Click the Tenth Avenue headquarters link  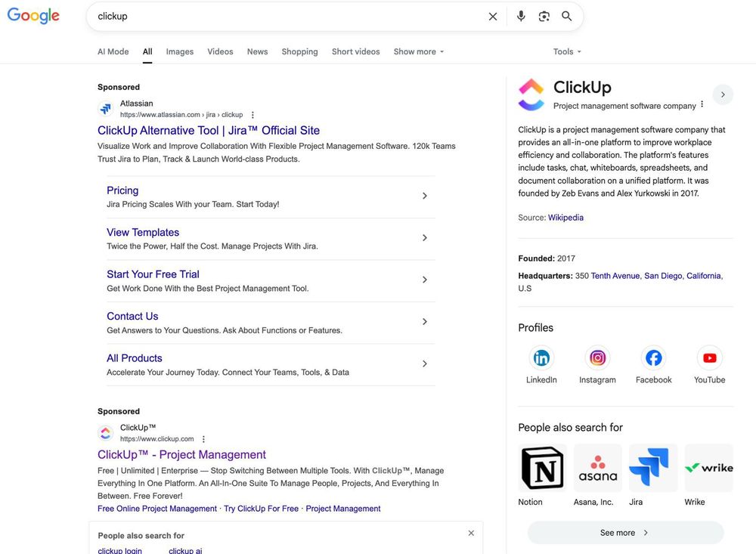pyautogui.click(x=615, y=276)
